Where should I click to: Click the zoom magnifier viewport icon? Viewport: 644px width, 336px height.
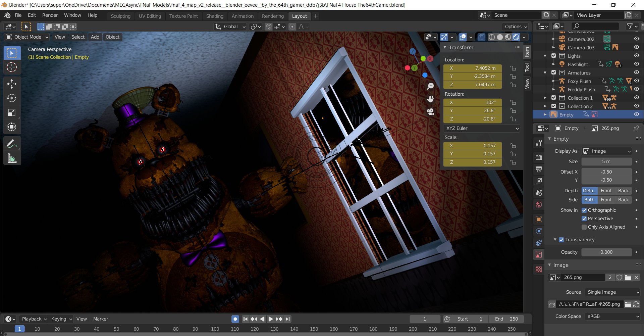tap(430, 87)
